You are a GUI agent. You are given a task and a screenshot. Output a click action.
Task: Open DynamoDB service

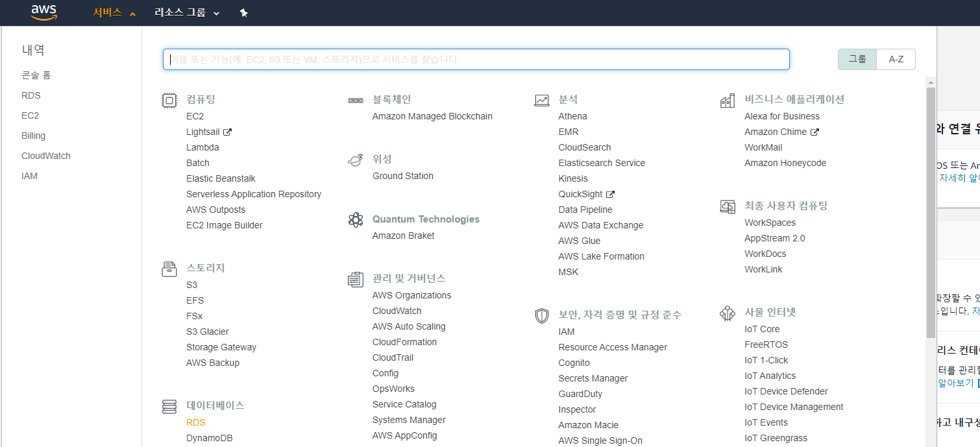click(x=210, y=438)
